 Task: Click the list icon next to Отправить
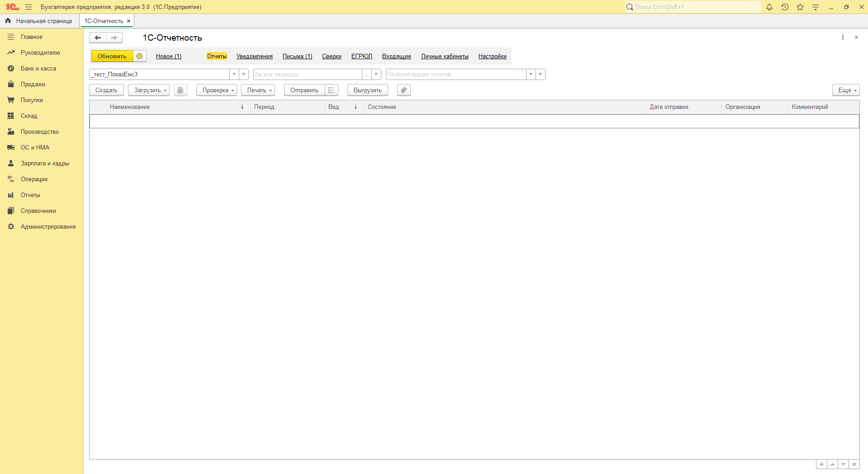point(331,90)
